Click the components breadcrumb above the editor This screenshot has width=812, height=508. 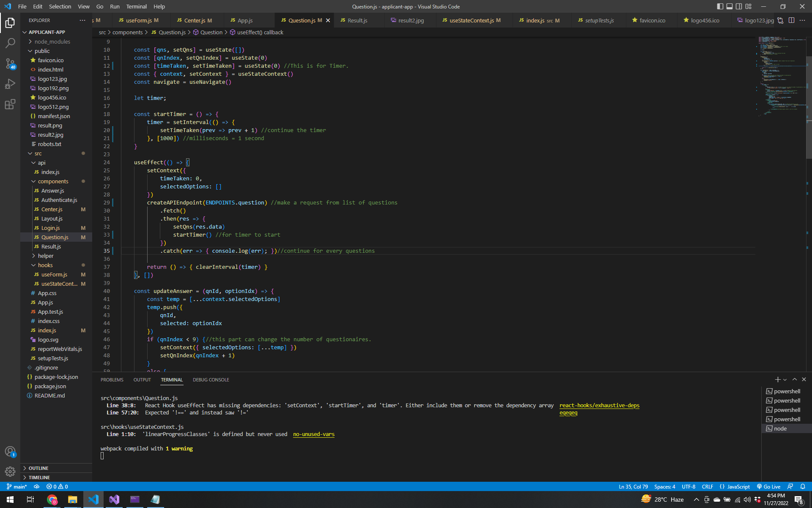(128, 32)
